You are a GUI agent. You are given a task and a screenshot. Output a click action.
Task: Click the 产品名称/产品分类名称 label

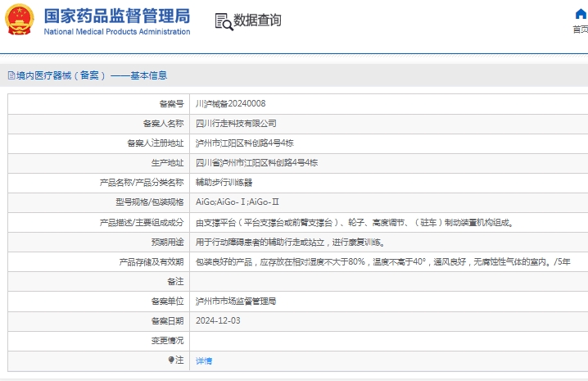[x=142, y=183]
